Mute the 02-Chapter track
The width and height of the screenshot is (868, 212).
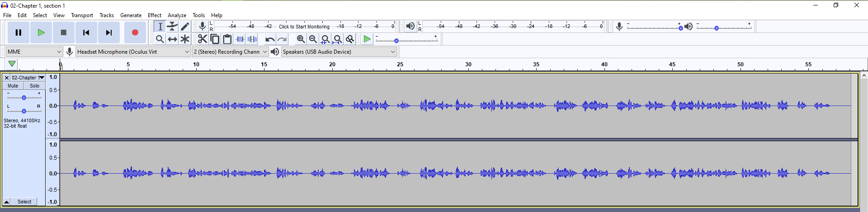(13, 86)
